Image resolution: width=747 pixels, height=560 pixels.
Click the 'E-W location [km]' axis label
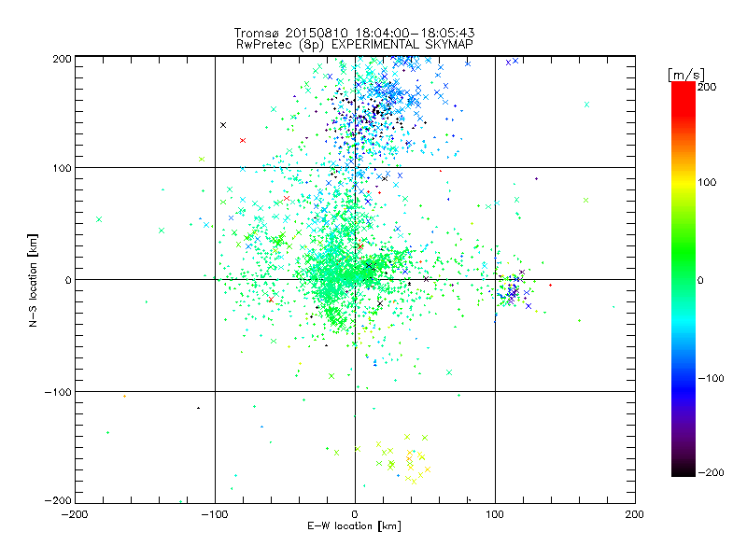point(354,526)
